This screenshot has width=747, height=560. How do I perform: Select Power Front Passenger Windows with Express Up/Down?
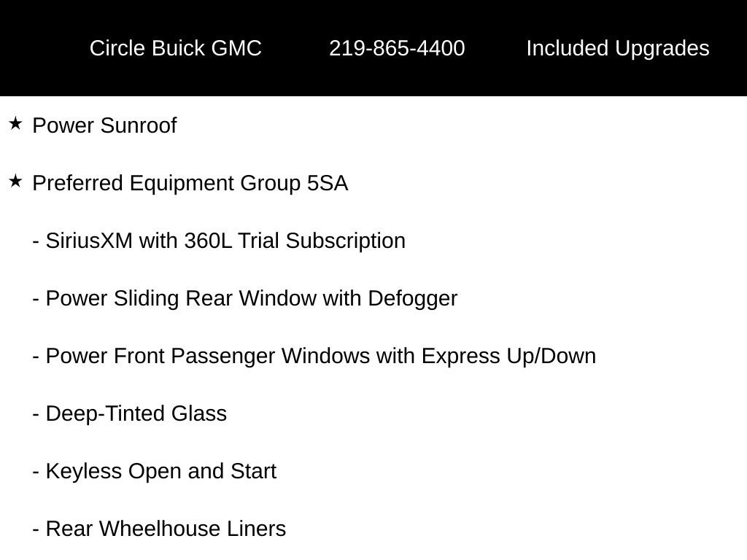pos(321,356)
